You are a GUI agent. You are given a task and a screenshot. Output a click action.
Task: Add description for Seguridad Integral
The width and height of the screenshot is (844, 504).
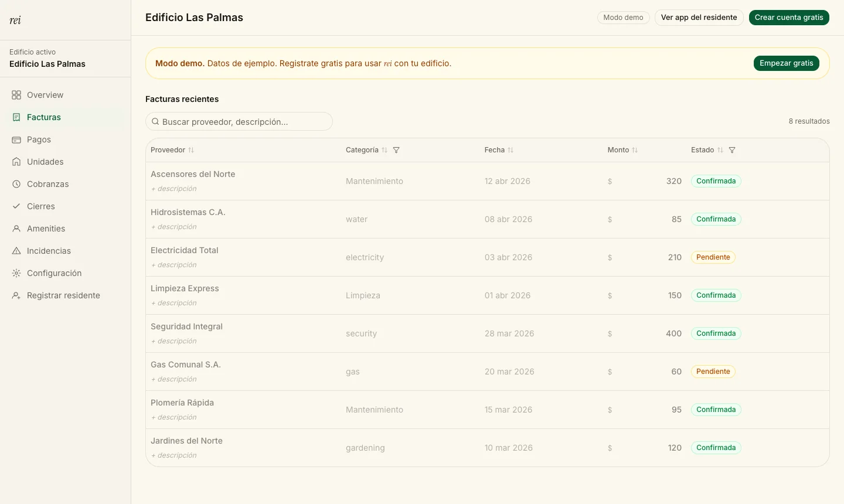coord(174,341)
